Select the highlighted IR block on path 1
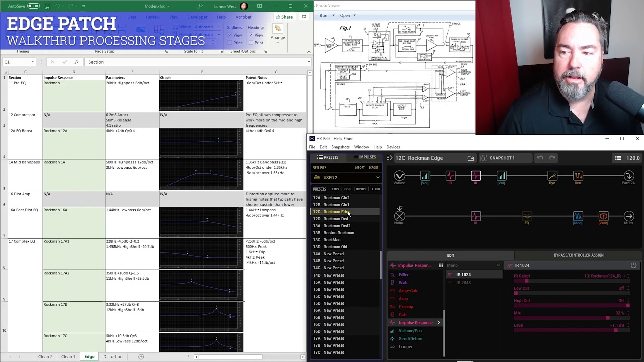644x362 pixels. coord(476,176)
